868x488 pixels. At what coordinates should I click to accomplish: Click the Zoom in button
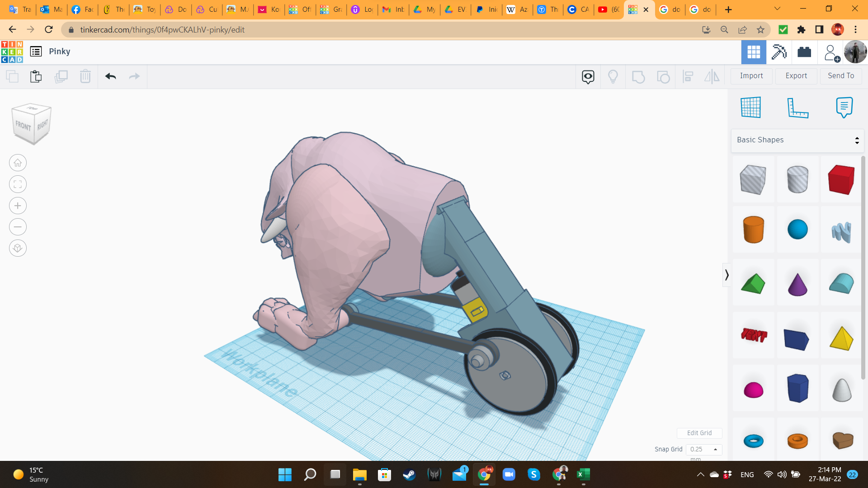coord(18,206)
